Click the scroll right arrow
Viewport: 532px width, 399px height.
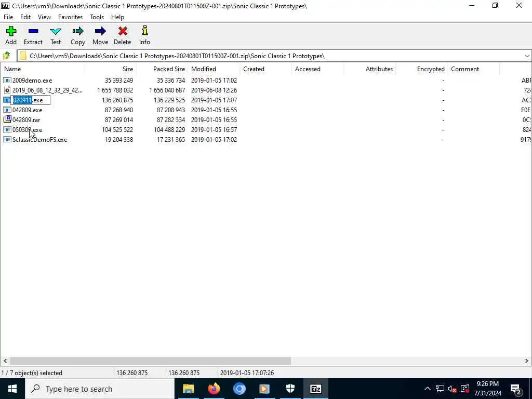(527, 361)
